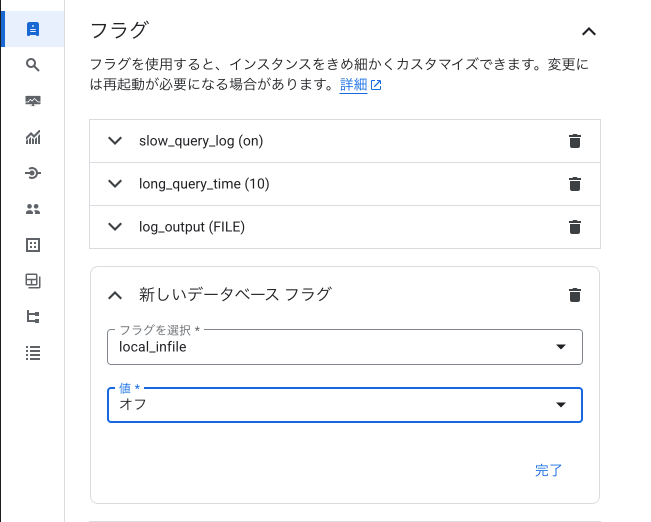Image resolution: width=651 pixels, height=522 pixels.
Task: Open the System insights monitor icon
Action: click(x=33, y=101)
